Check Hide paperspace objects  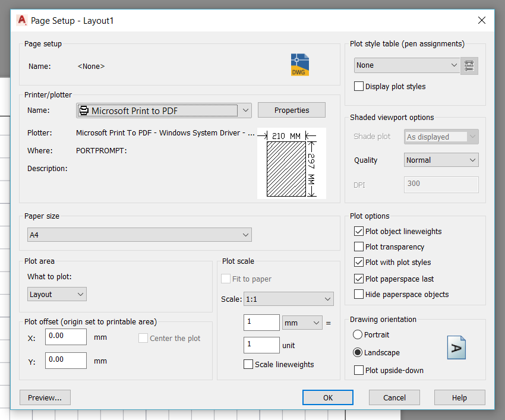coord(359,294)
